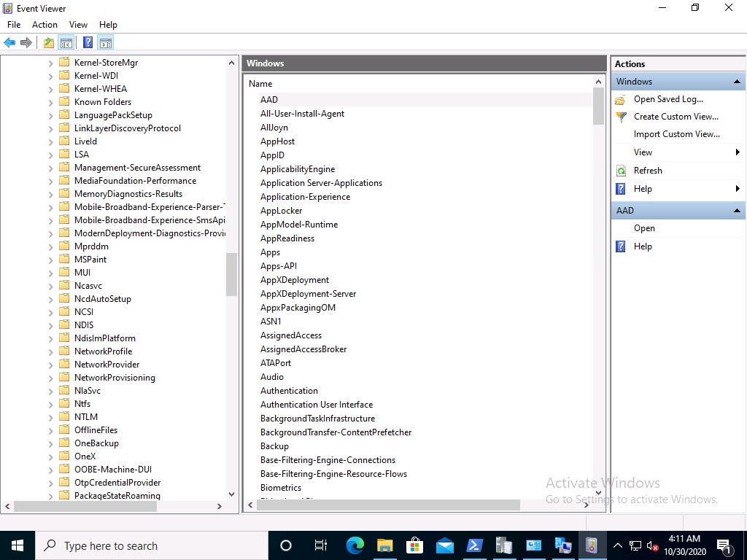This screenshot has height=560, width=747.
Task: Open the File menu
Action: tap(14, 25)
